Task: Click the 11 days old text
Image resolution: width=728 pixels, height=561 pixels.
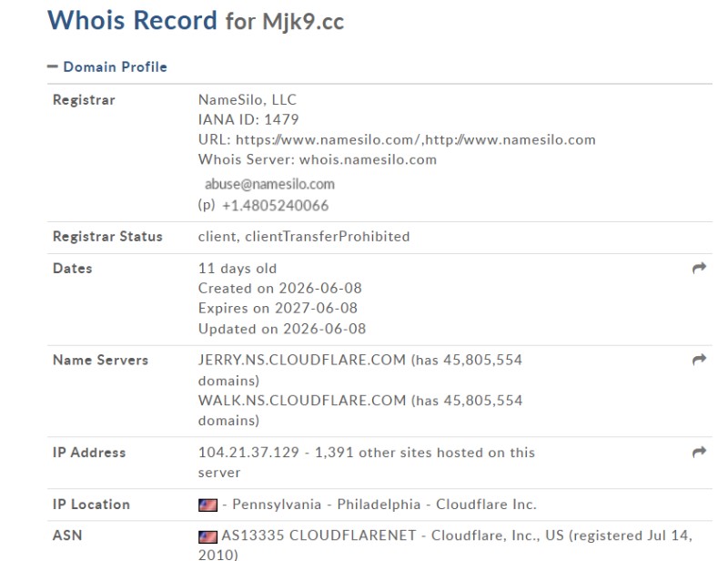Action: click(x=238, y=268)
